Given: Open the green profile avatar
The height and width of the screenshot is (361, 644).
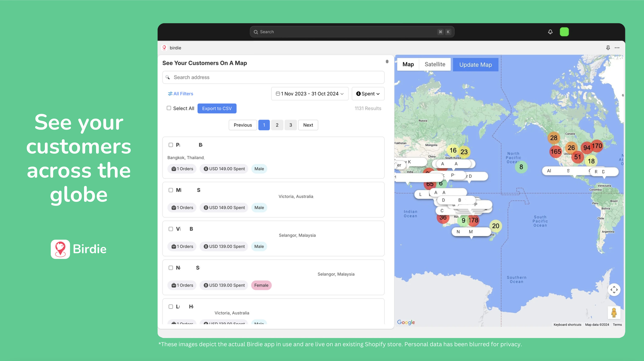Looking at the screenshot, I should pyautogui.click(x=564, y=32).
